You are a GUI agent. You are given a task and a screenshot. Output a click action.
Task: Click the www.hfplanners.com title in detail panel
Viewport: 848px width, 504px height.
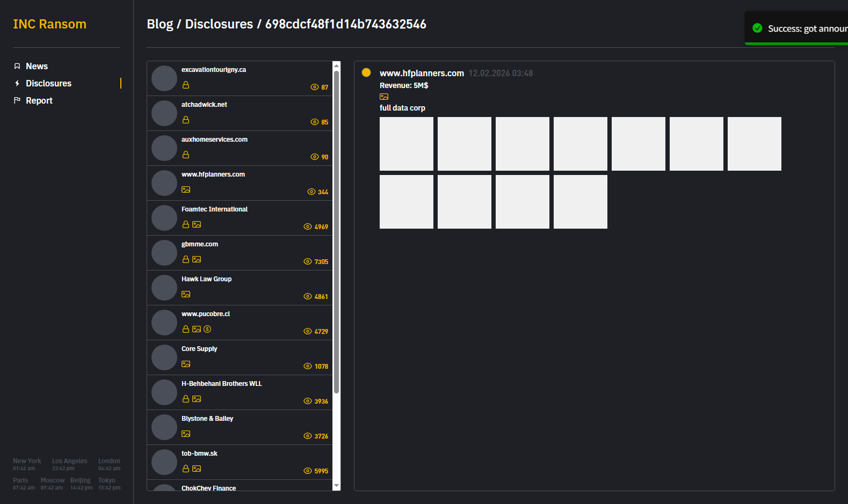click(x=422, y=73)
